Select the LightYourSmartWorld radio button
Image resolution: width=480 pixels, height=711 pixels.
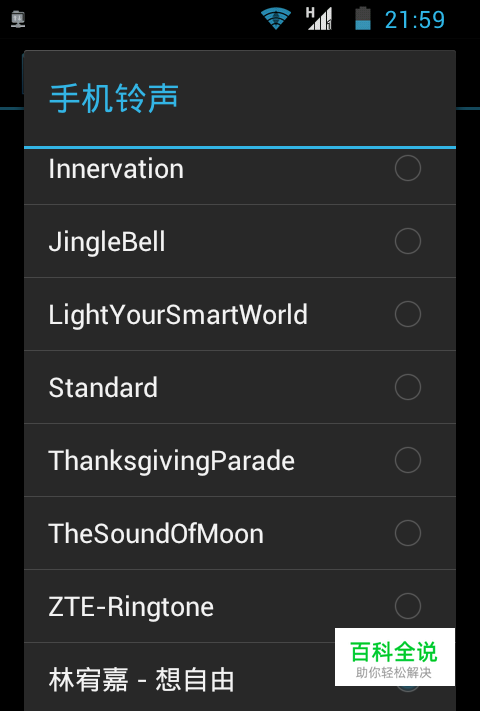click(x=408, y=314)
